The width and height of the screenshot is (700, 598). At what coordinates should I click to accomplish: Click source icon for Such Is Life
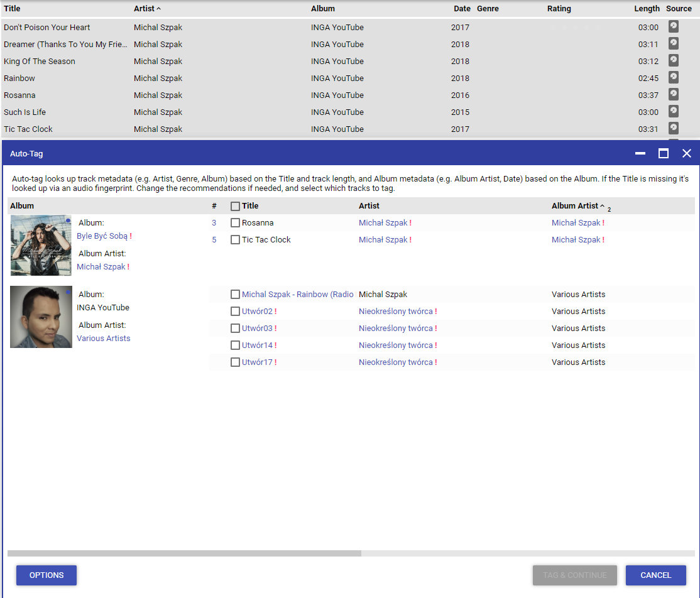(x=673, y=111)
